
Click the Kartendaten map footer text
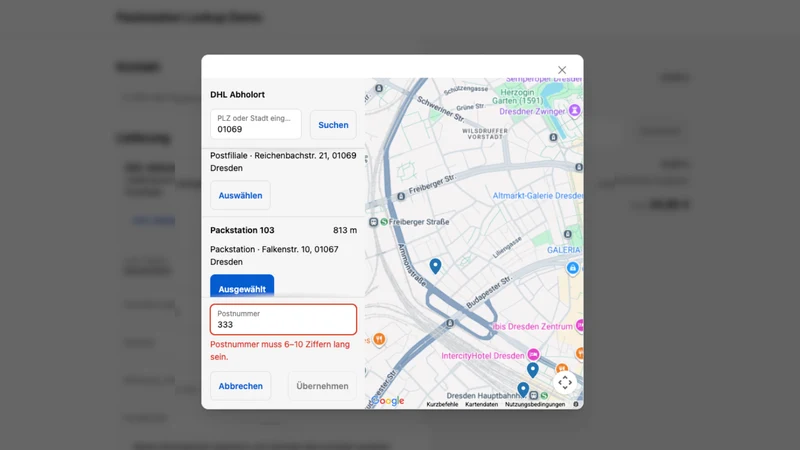pyautogui.click(x=481, y=404)
